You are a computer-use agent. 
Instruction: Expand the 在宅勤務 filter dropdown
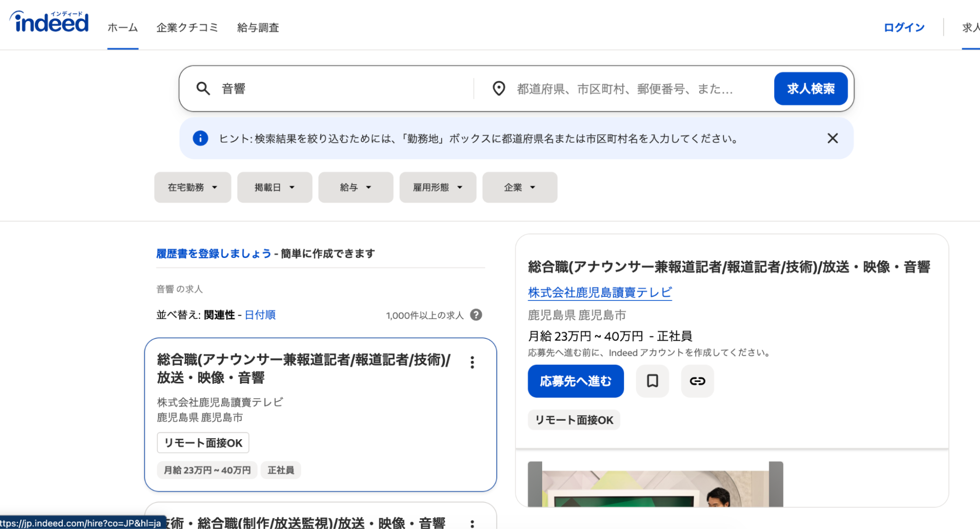tap(192, 187)
